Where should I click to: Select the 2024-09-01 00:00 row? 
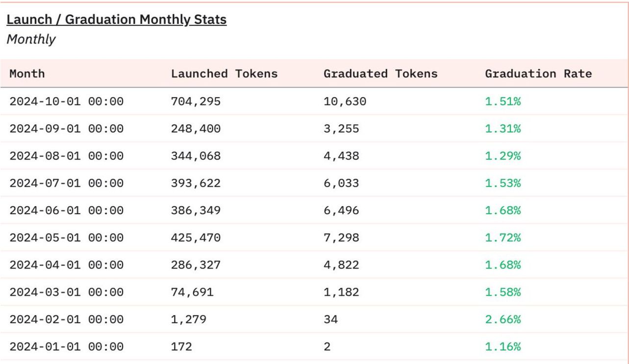(x=67, y=129)
